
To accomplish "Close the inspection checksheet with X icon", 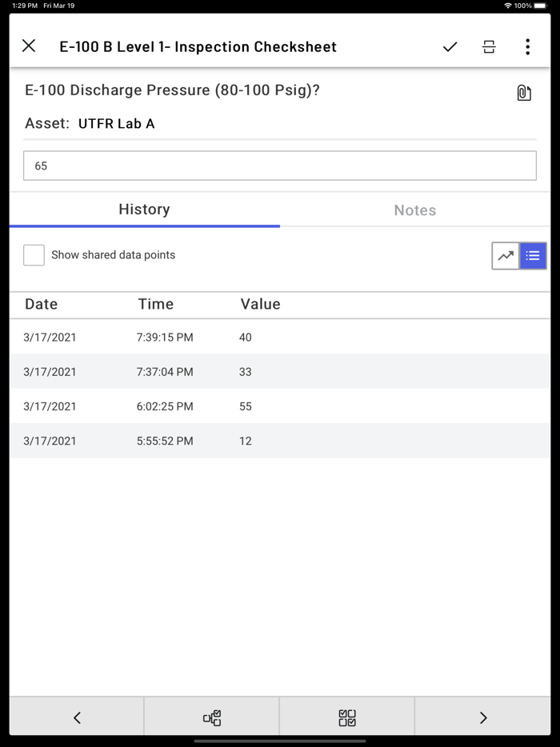I will [29, 46].
